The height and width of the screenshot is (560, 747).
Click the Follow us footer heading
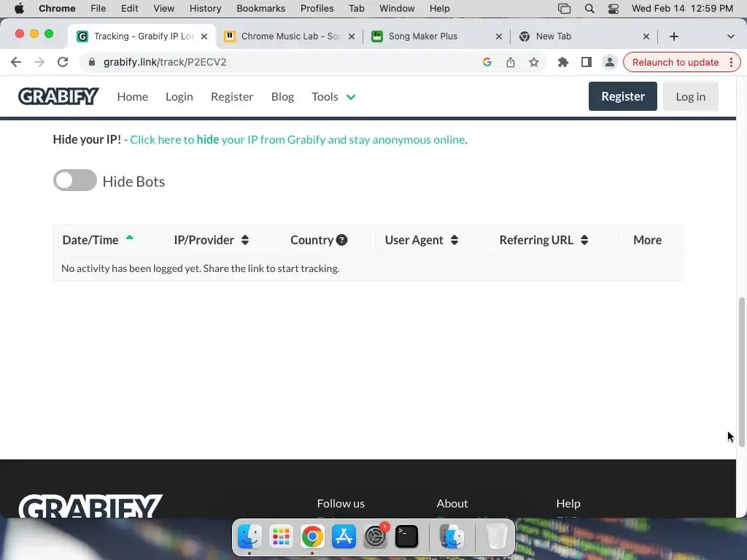(341, 503)
